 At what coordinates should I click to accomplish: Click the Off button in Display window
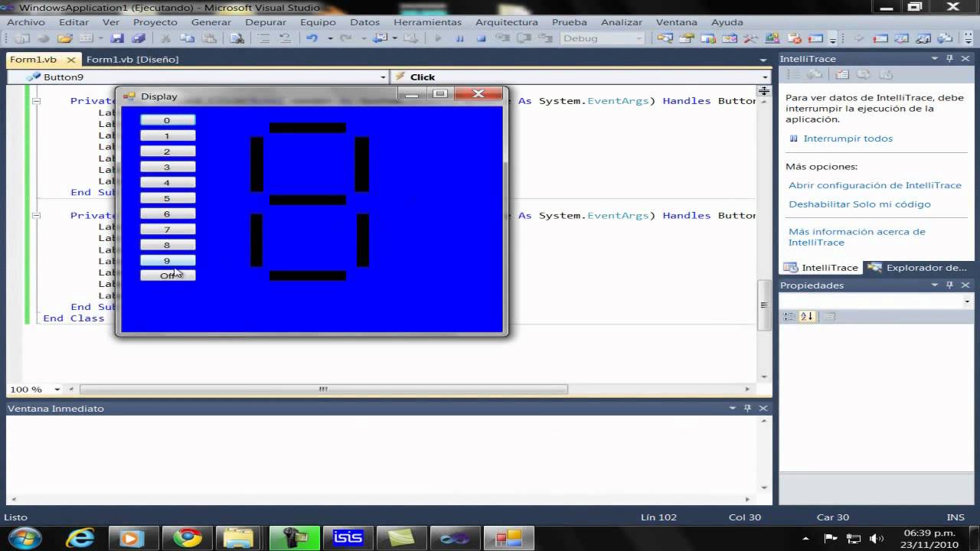(x=168, y=275)
